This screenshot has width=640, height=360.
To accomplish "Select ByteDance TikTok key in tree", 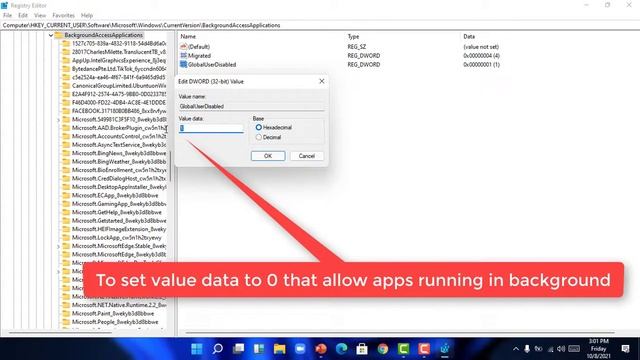I will pos(119,69).
